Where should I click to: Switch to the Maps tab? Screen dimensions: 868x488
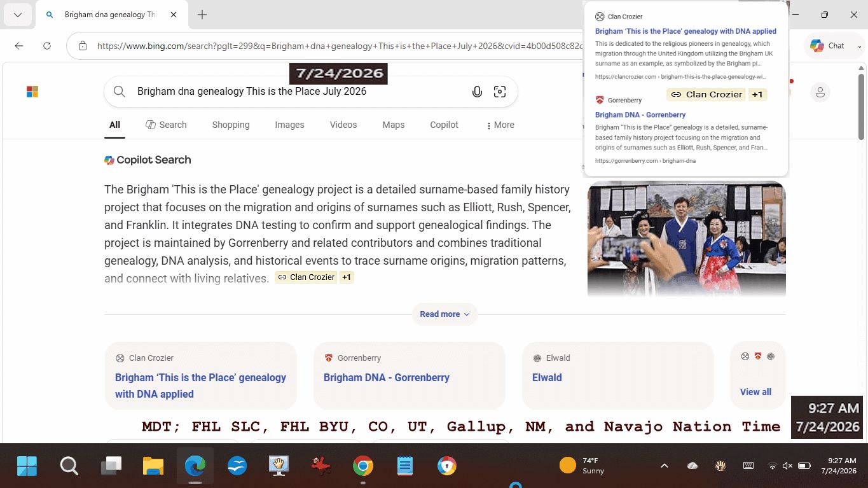394,125
